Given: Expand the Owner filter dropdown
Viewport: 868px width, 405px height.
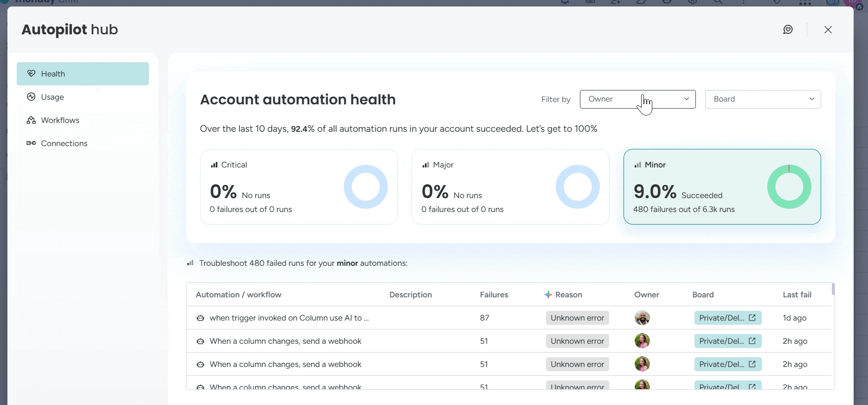Looking at the screenshot, I should [x=637, y=99].
